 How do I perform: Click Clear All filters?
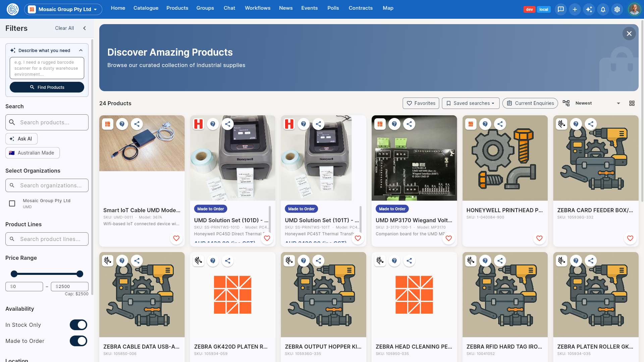64,28
